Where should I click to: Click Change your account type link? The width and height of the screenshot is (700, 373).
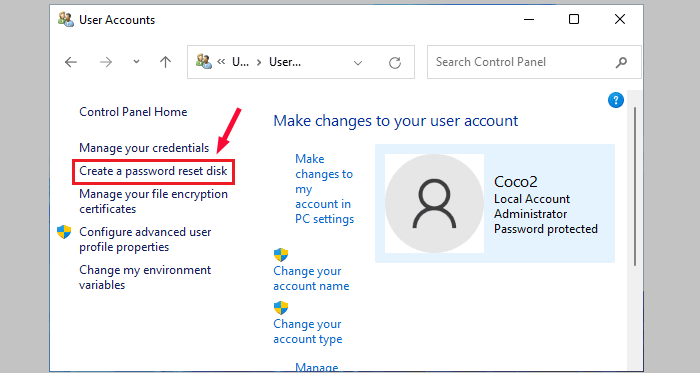(308, 332)
